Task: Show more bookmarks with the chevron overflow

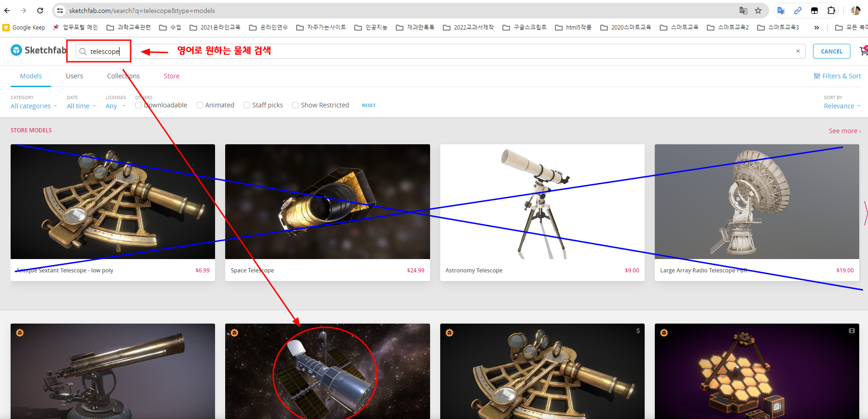Action: [x=816, y=28]
